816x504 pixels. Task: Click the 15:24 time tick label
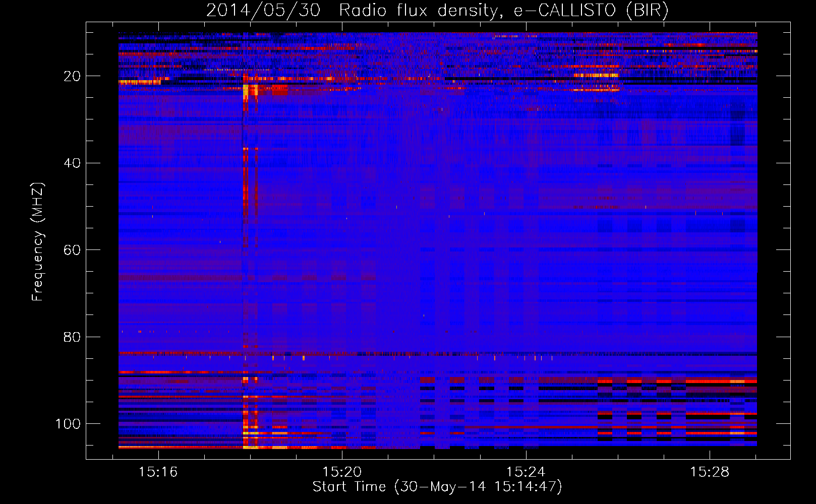pyautogui.click(x=526, y=472)
